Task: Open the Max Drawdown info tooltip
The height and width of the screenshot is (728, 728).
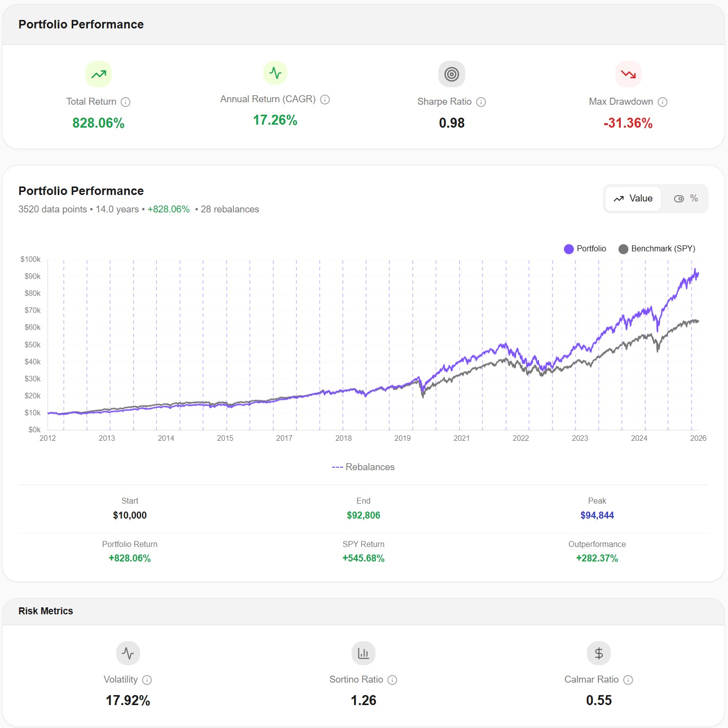Action: coord(663,102)
